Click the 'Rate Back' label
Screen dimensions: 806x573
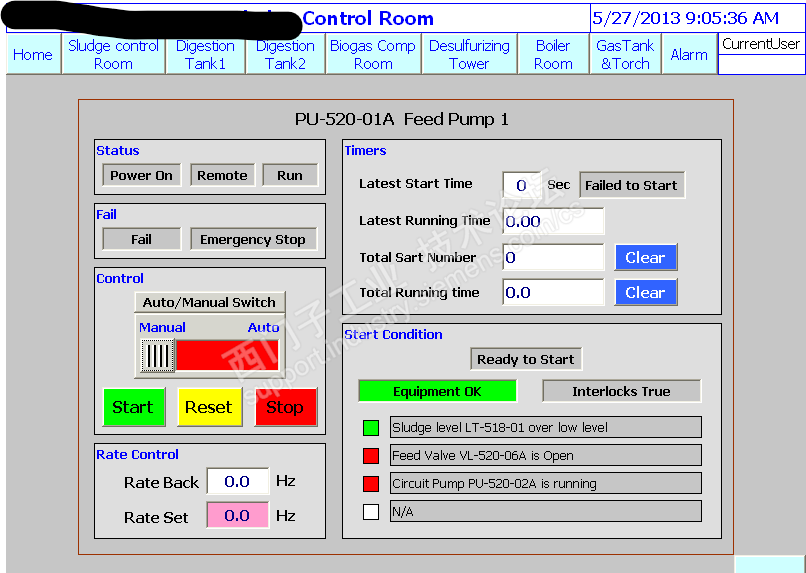pos(161,483)
